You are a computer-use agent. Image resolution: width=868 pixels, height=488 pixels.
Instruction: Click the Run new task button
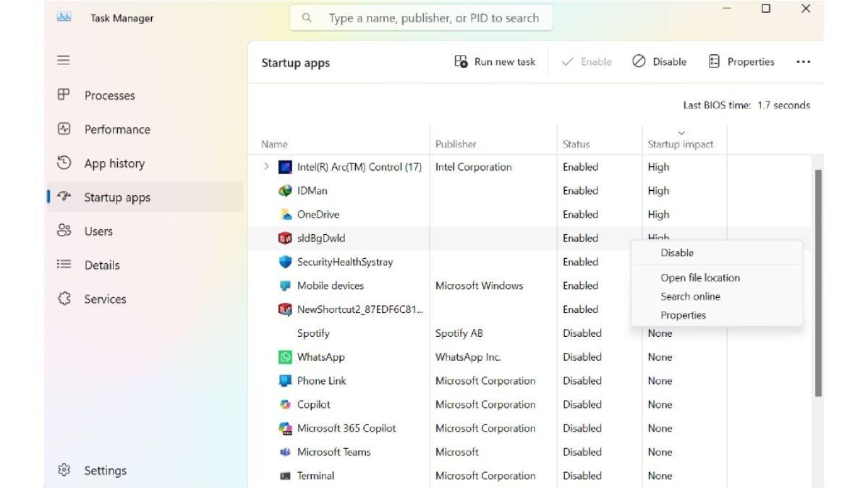(x=495, y=62)
